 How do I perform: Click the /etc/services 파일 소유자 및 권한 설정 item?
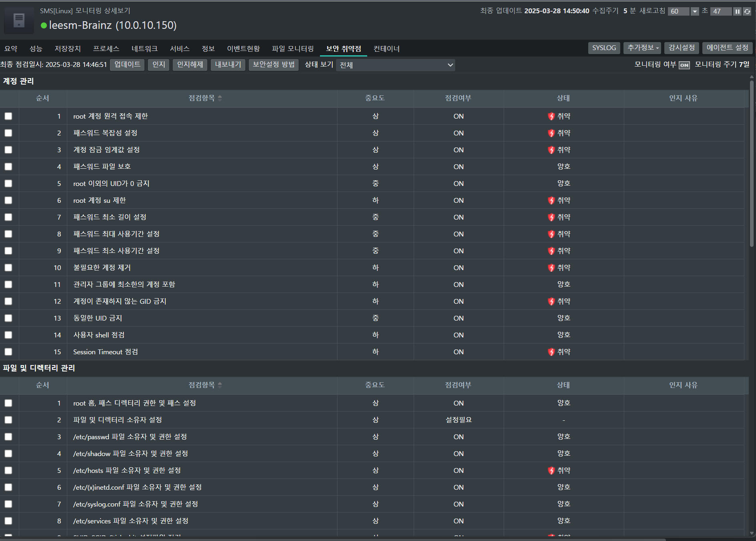[131, 521]
